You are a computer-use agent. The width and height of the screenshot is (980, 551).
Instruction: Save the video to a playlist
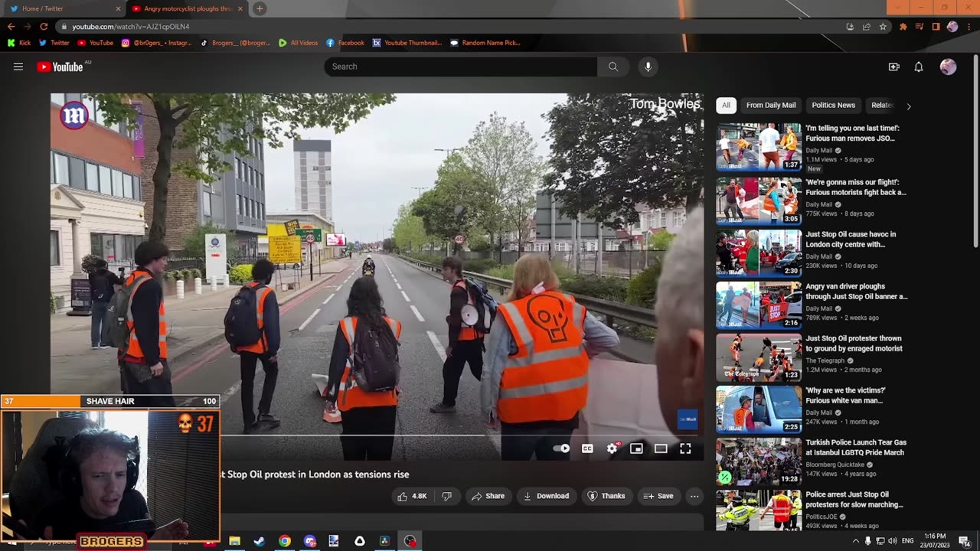click(x=658, y=496)
